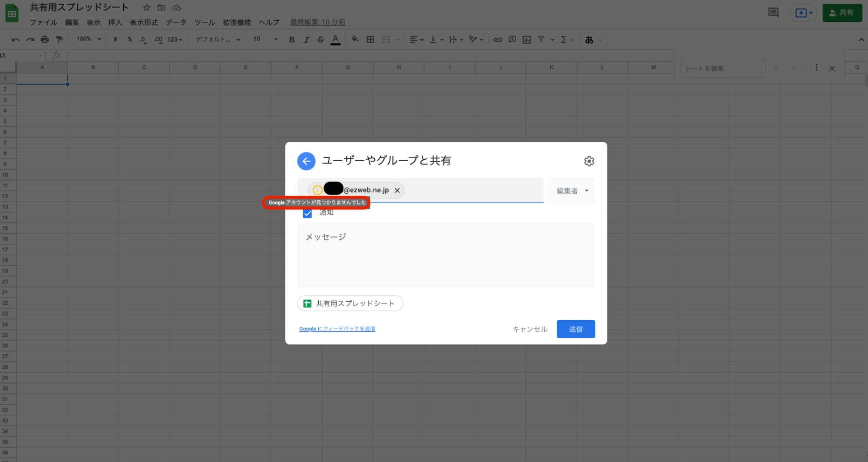Click the insert link icon
The width and height of the screenshot is (868, 462).
click(498, 40)
